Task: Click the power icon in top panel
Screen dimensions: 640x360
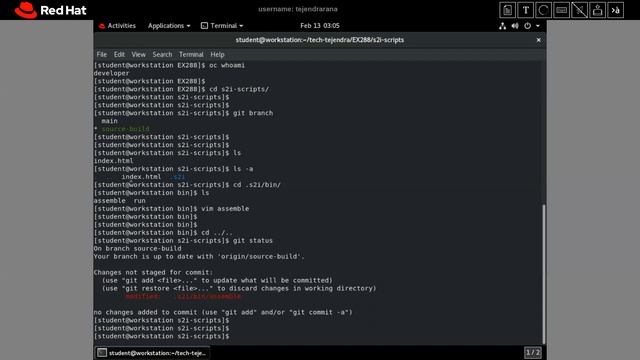Action: pyautogui.click(x=527, y=26)
